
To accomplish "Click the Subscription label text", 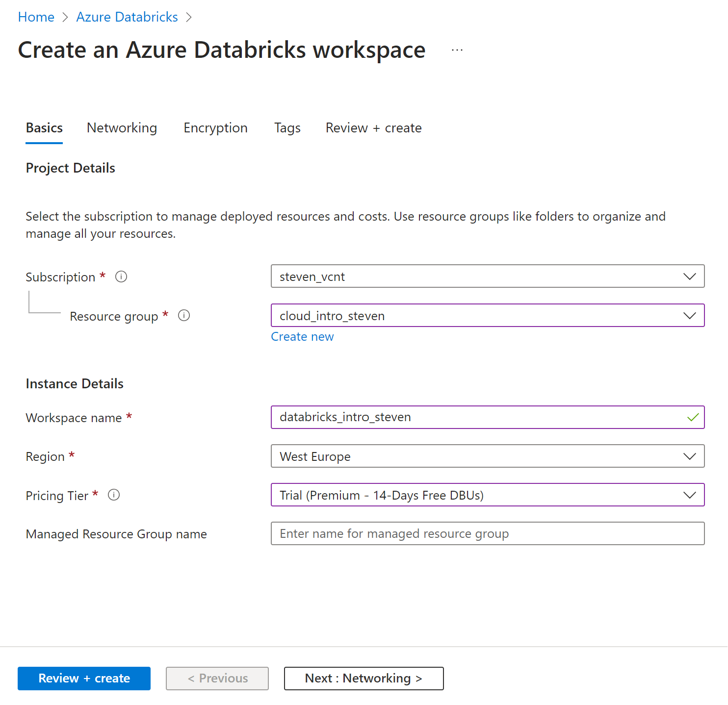I will [x=60, y=277].
